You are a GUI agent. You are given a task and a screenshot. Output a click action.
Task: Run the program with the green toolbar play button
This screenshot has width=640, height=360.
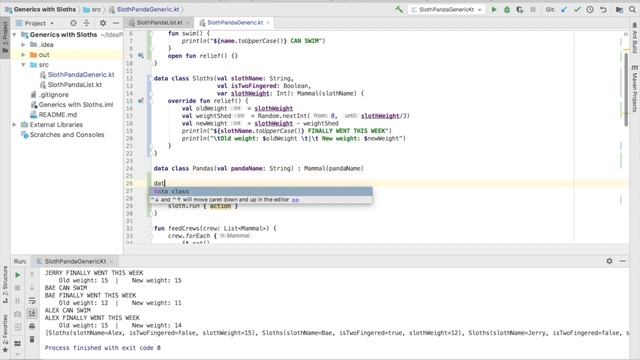tap(494, 9)
